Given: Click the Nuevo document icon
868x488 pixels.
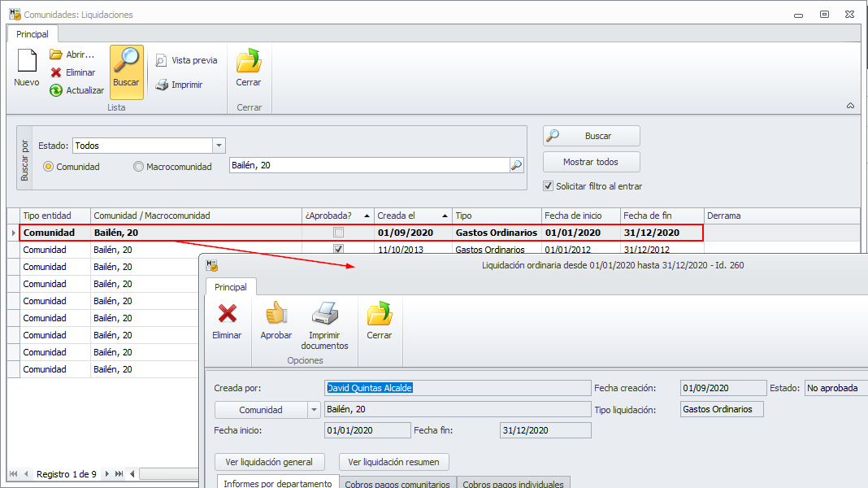Looking at the screenshot, I should tap(27, 60).
